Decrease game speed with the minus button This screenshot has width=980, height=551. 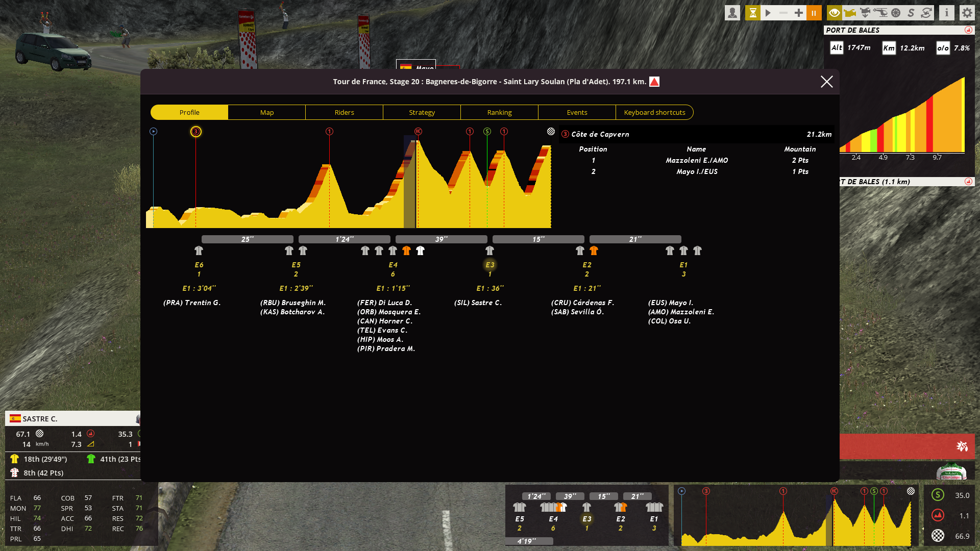pyautogui.click(x=783, y=13)
